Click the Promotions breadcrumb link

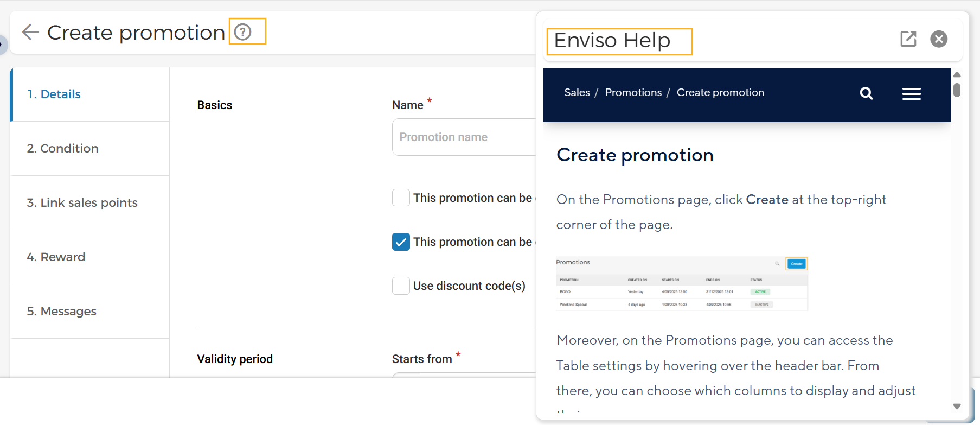click(x=633, y=93)
